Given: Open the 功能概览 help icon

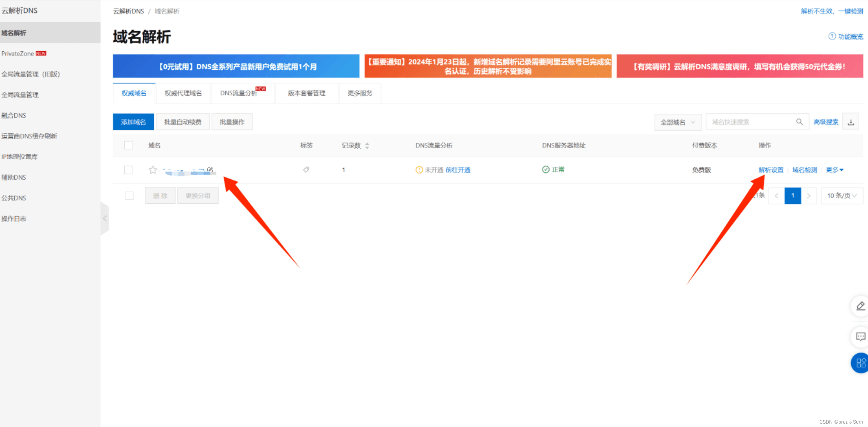Looking at the screenshot, I should click(x=832, y=36).
